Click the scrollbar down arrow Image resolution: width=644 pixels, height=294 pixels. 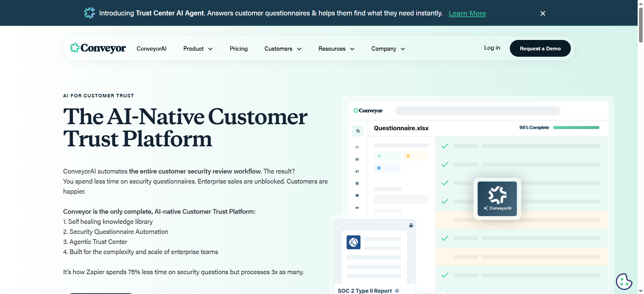641,291
